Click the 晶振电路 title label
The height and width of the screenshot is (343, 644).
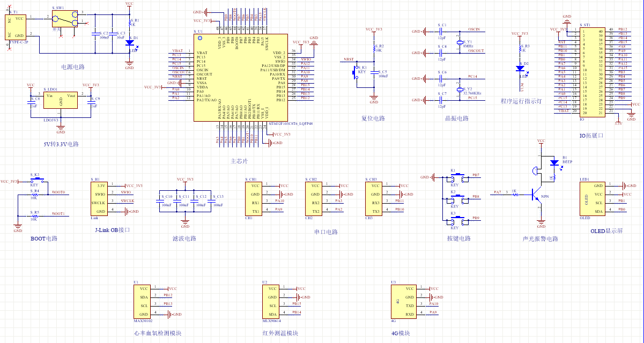457,118
